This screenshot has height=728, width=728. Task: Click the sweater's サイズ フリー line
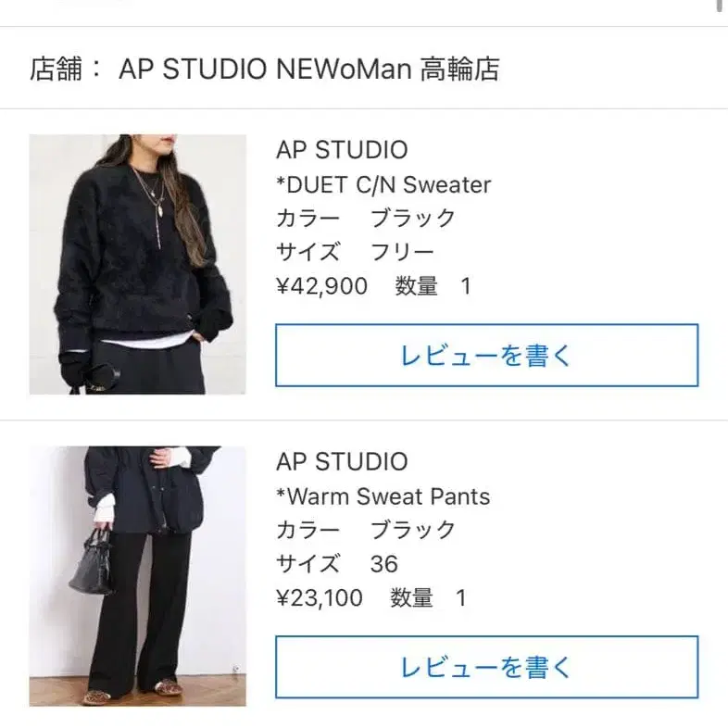coord(355,252)
